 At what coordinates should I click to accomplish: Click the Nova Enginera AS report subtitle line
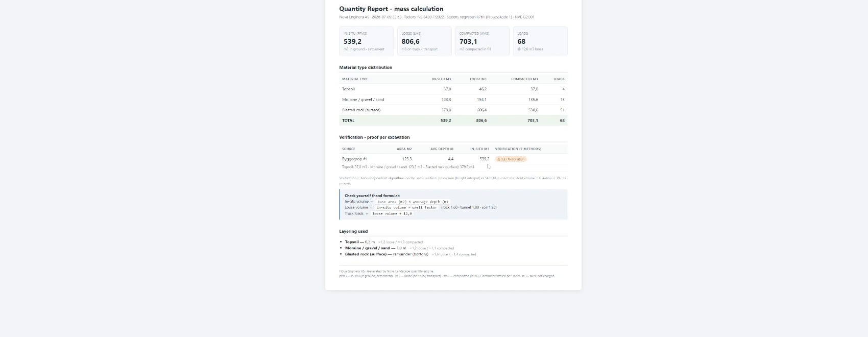click(437, 17)
